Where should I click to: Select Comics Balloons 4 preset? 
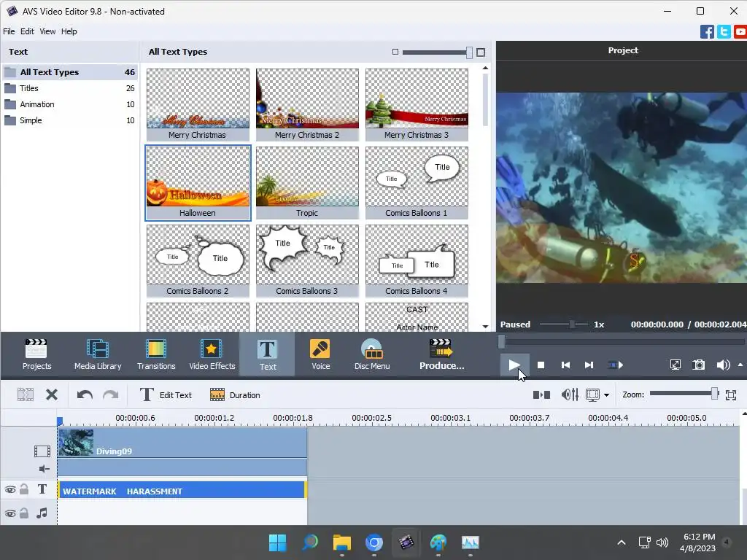pyautogui.click(x=417, y=261)
